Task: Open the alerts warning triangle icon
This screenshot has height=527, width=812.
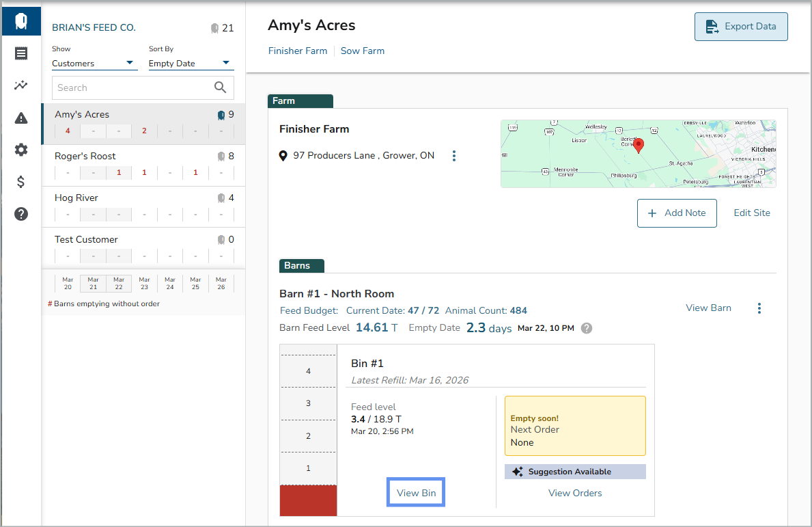Action: (x=21, y=118)
